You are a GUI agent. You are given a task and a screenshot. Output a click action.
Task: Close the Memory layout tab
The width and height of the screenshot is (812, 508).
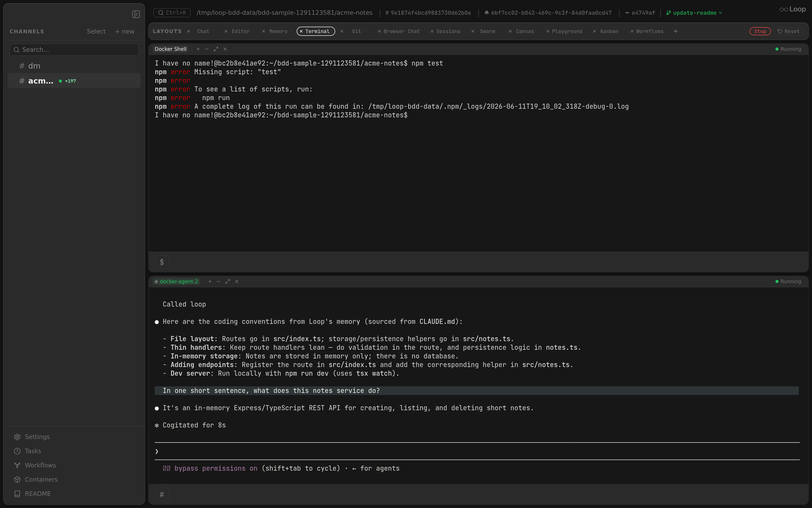tap(264, 31)
